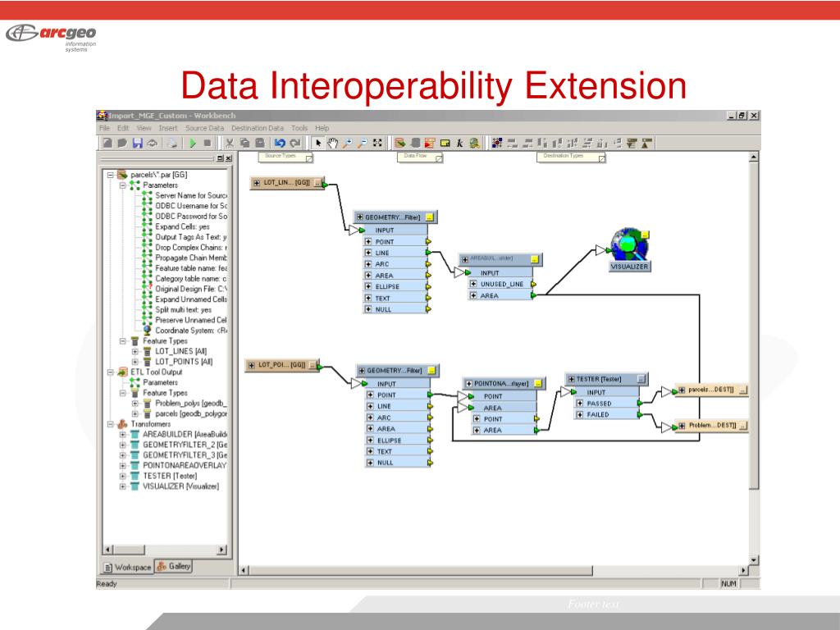Save the workspace with the floppy icon

pos(138,143)
